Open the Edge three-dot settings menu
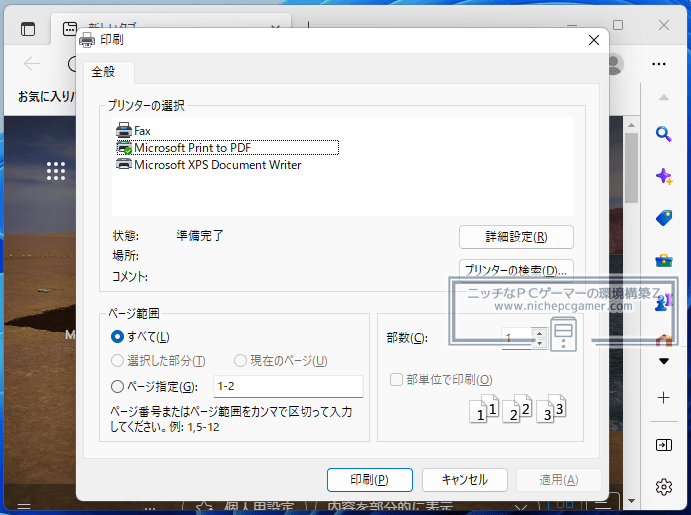Screen dimensions: 691x515 pos(658,64)
